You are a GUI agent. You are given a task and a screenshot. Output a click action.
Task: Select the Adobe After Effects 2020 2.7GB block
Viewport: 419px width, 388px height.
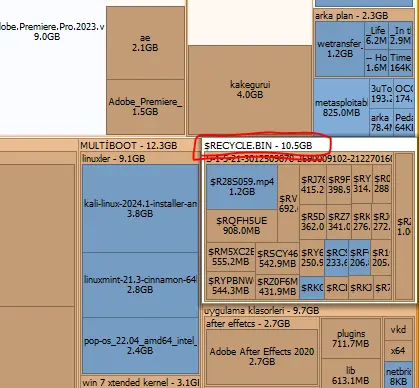[262, 356]
